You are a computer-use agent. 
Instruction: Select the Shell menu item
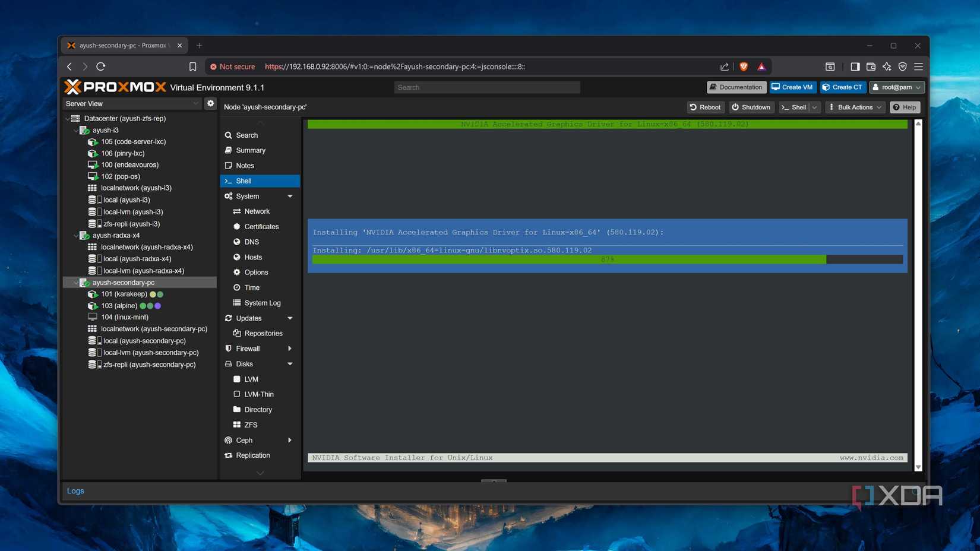(x=260, y=181)
